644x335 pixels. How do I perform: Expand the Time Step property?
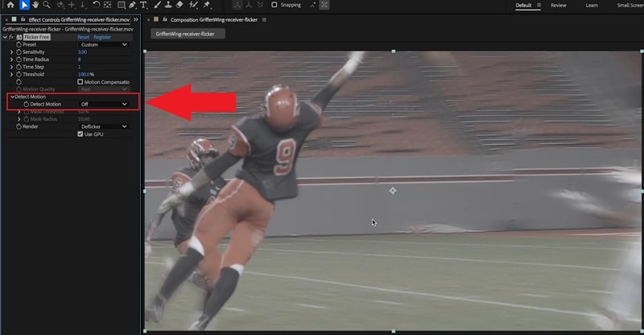pos(11,67)
